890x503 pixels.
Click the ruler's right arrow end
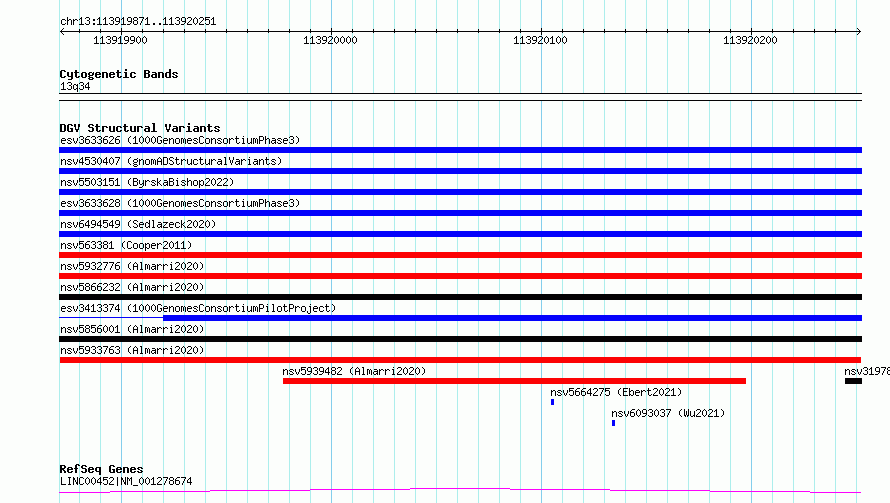point(859,31)
